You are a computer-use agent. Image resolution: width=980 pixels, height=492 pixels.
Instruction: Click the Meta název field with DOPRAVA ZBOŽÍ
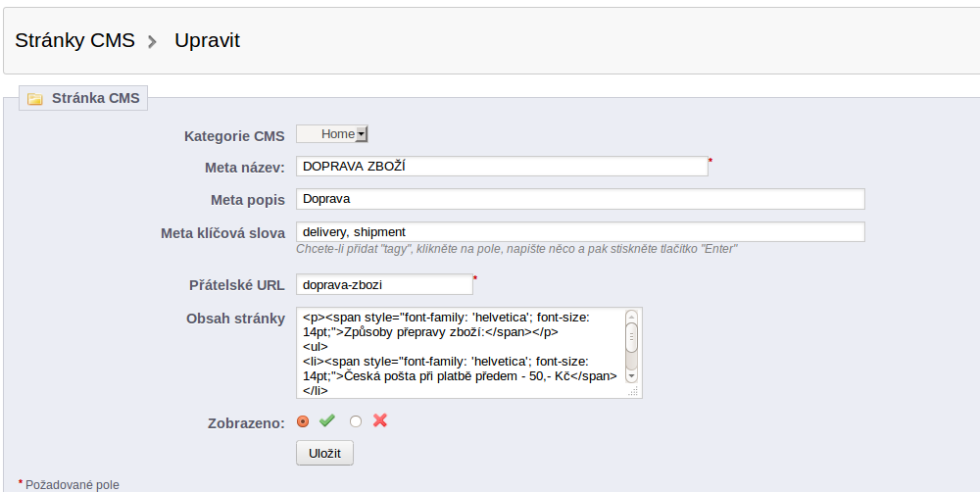coord(502,167)
